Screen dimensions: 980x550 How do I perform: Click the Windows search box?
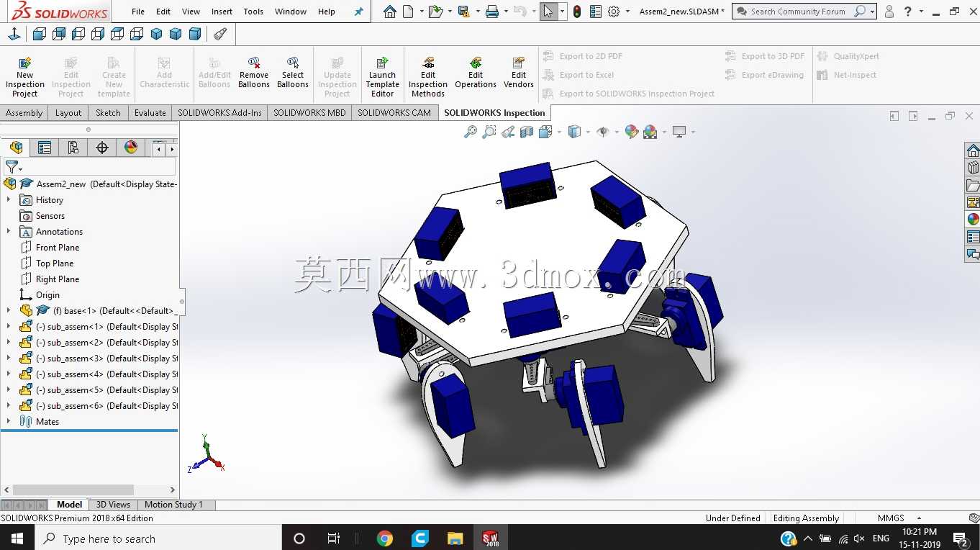158,538
